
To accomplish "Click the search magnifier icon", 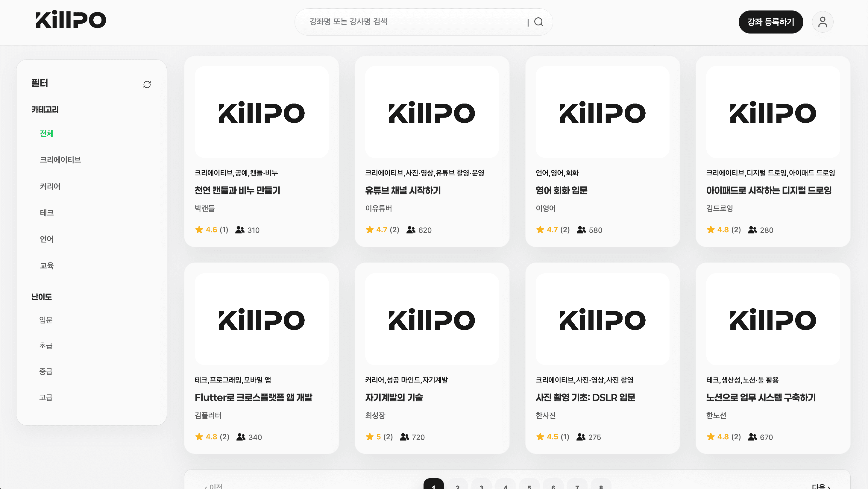I will click(x=538, y=22).
